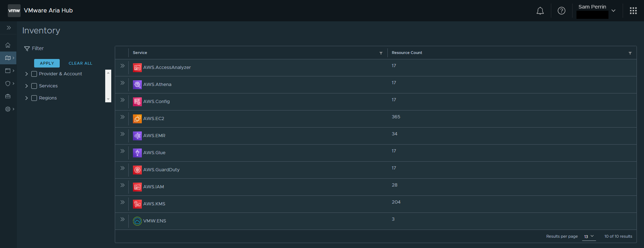644x248 pixels.
Task: Click the VMware Aria Hub title
Action: point(48,11)
